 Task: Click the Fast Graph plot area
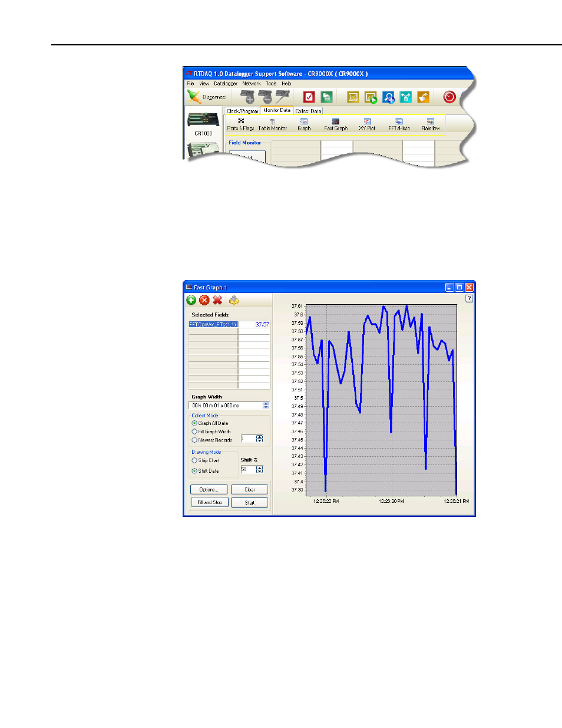tap(382, 400)
